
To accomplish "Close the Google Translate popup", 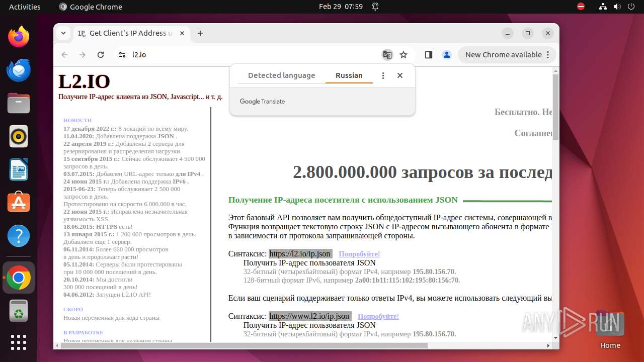I will pyautogui.click(x=400, y=75).
